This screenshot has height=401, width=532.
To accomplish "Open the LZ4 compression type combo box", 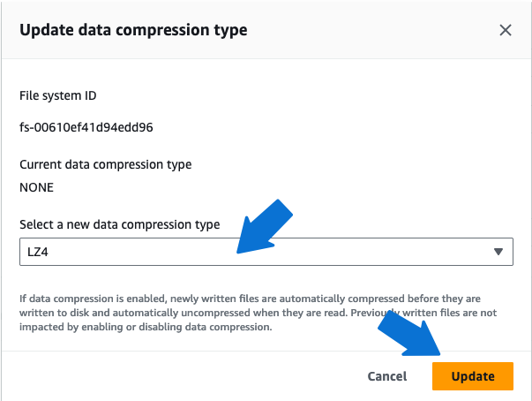I will [265, 252].
